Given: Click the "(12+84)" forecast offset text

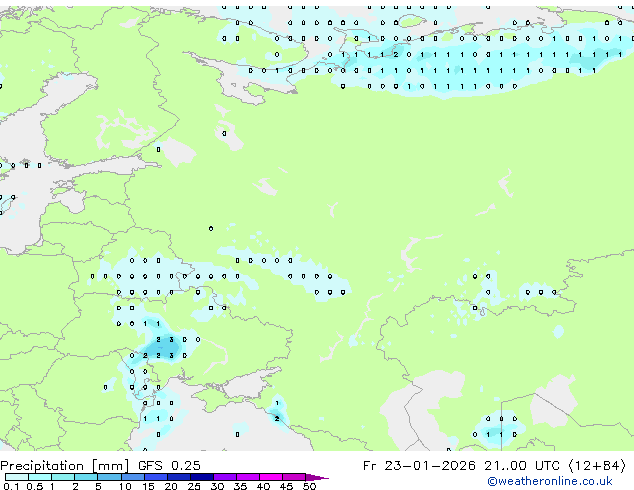Looking at the screenshot, I should [597, 466].
